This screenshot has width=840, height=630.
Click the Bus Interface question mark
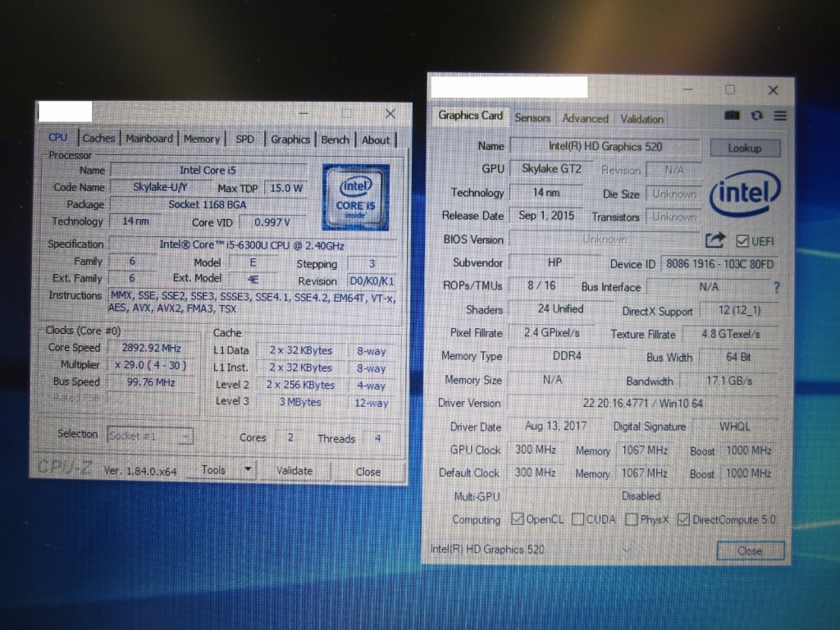777,288
